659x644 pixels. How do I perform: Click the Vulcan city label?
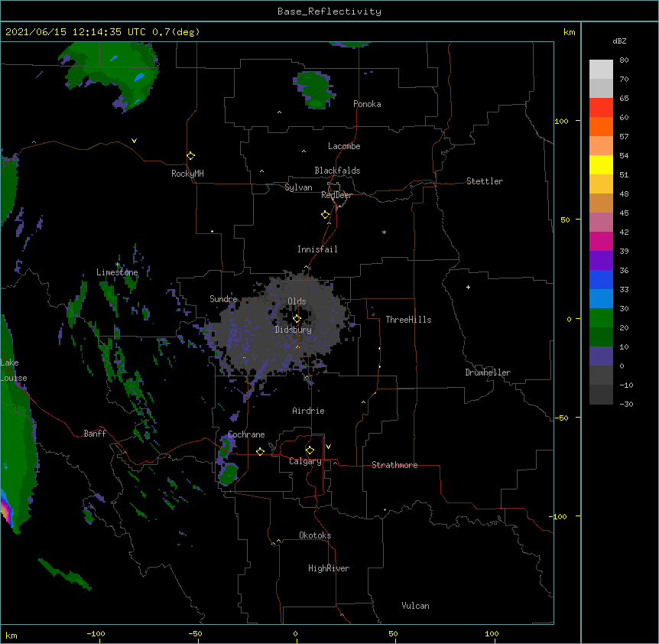pyautogui.click(x=415, y=606)
